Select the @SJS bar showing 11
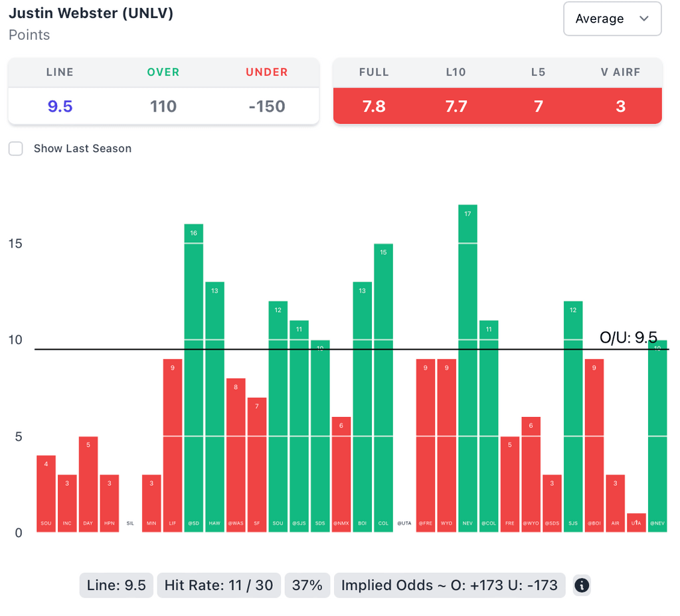Screen dimensions: 680x616 [x=299, y=426]
